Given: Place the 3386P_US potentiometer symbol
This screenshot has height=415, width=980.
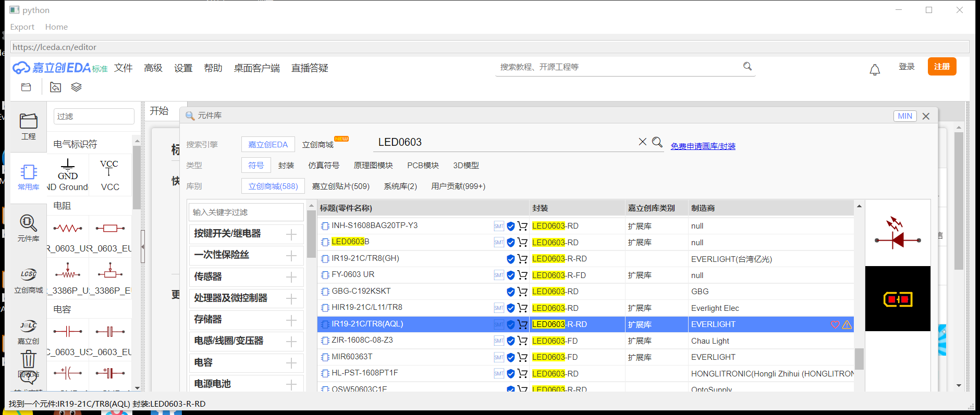Looking at the screenshot, I should point(68,279).
